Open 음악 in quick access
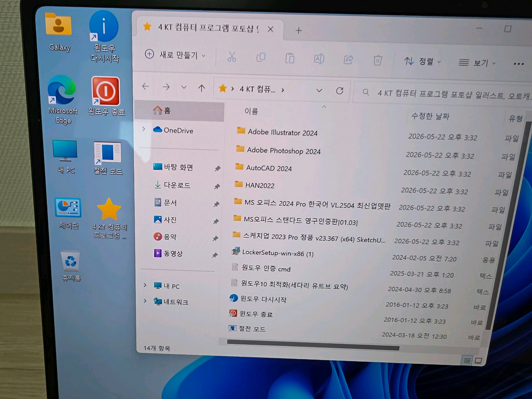The width and height of the screenshot is (532, 399). 165,237
